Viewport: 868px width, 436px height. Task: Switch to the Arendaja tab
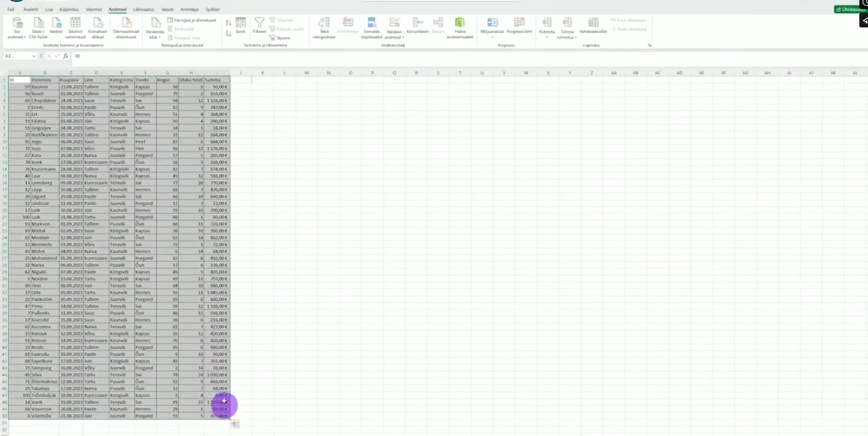[x=189, y=9]
